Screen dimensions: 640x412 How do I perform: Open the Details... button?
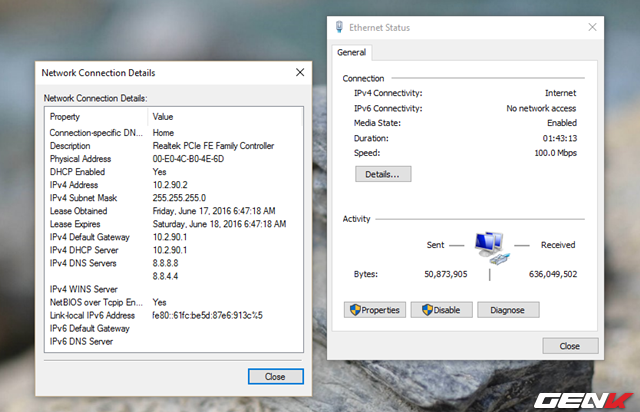pos(382,174)
